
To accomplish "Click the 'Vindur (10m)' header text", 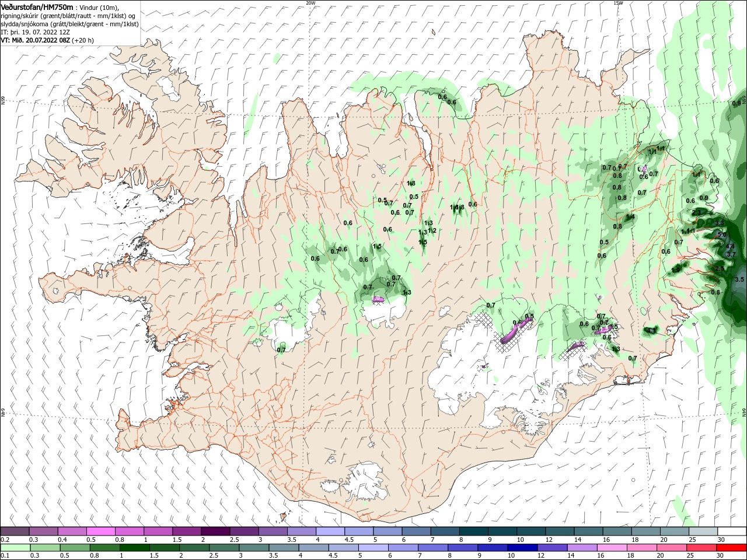I will [x=99, y=7].
